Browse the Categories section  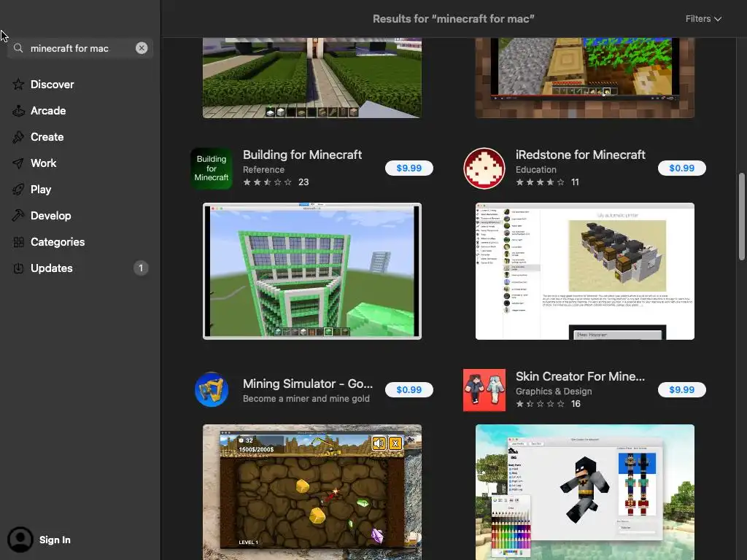(58, 242)
